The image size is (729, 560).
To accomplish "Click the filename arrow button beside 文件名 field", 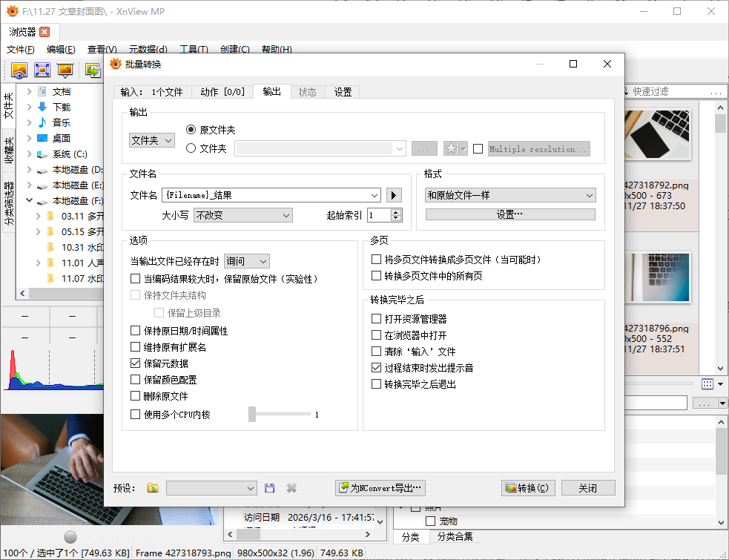I will tap(394, 195).
